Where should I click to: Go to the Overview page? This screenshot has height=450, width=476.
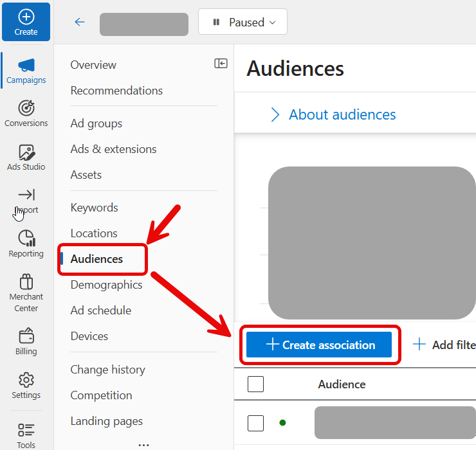(93, 65)
